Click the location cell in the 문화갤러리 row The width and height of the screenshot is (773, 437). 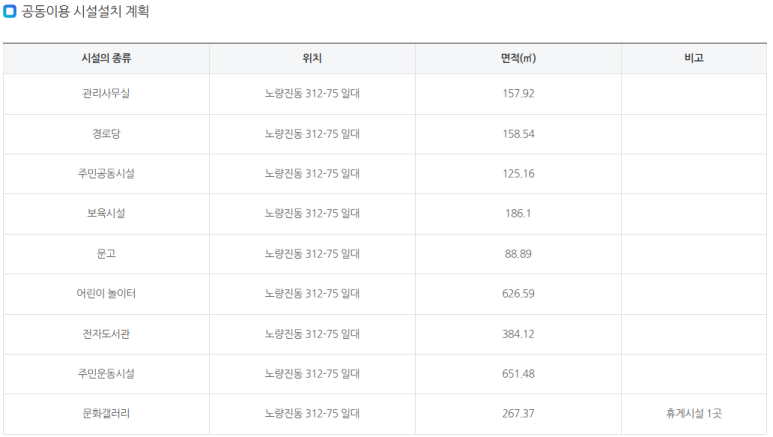[x=312, y=413]
